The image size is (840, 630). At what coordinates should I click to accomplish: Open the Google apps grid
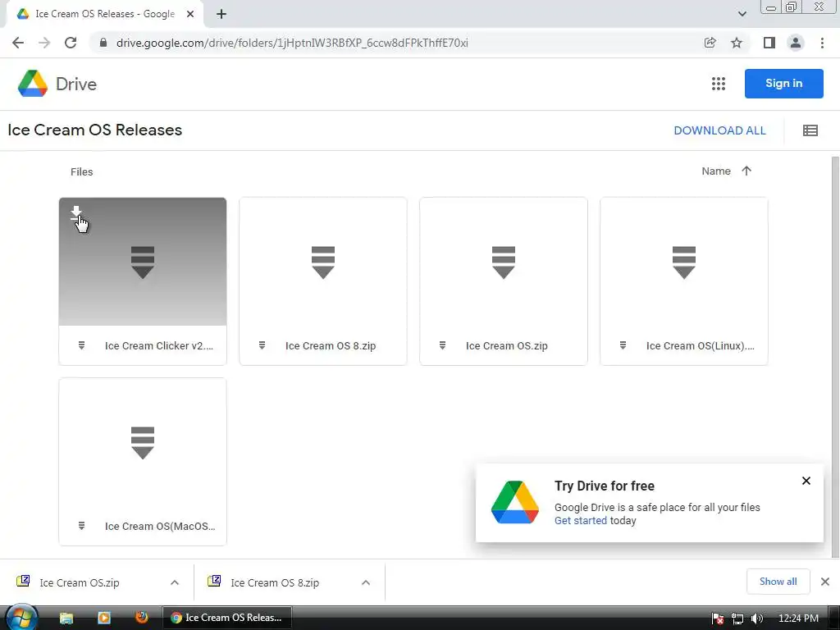click(x=719, y=84)
